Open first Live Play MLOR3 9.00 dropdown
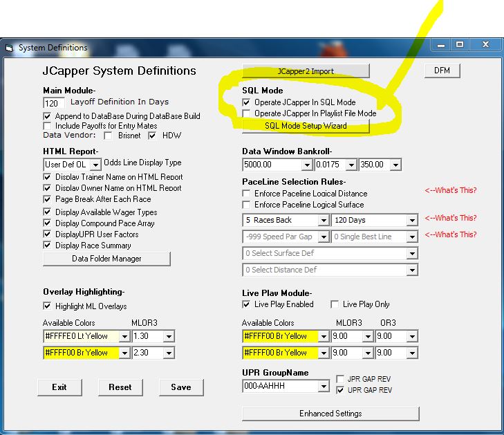504x435 pixels. coord(368,337)
